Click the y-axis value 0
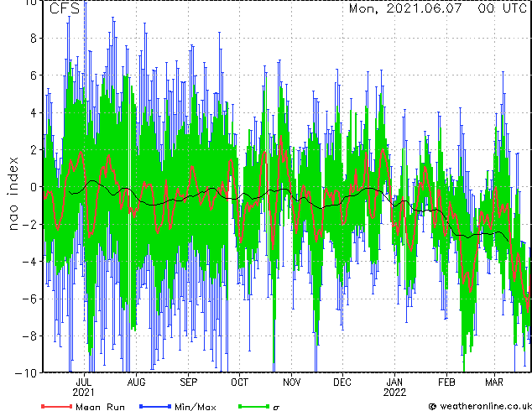Viewport: 532px width, 411px height. coord(34,187)
